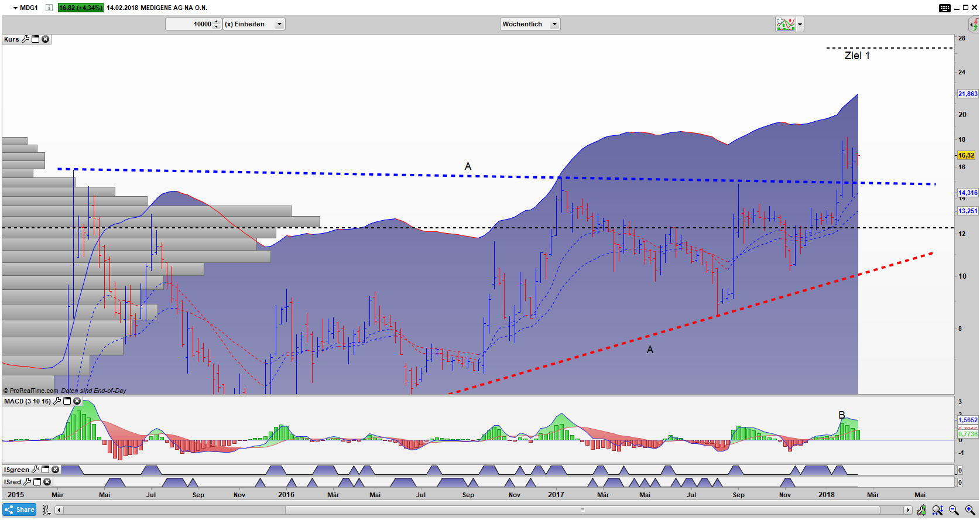980x520 pixels.
Task: Remove the ISgreen indicator panel
Action: pyautogui.click(x=56, y=470)
